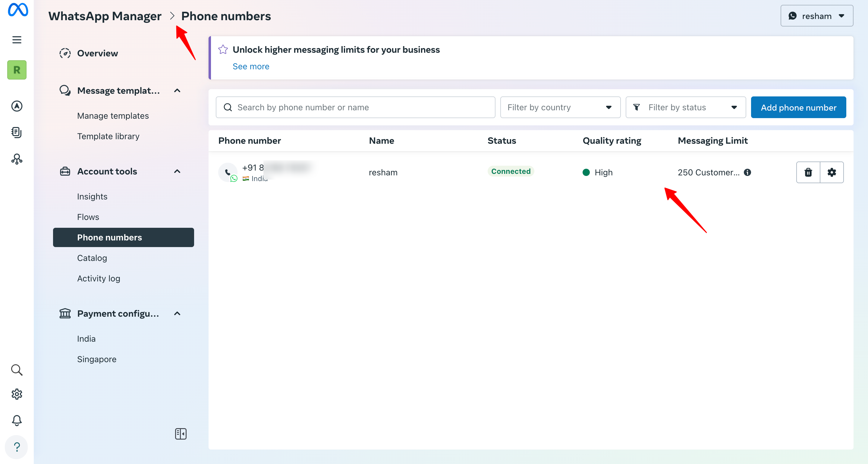This screenshot has height=464, width=868.
Task: Click the Messaging Limit column header
Action: tap(712, 140)
